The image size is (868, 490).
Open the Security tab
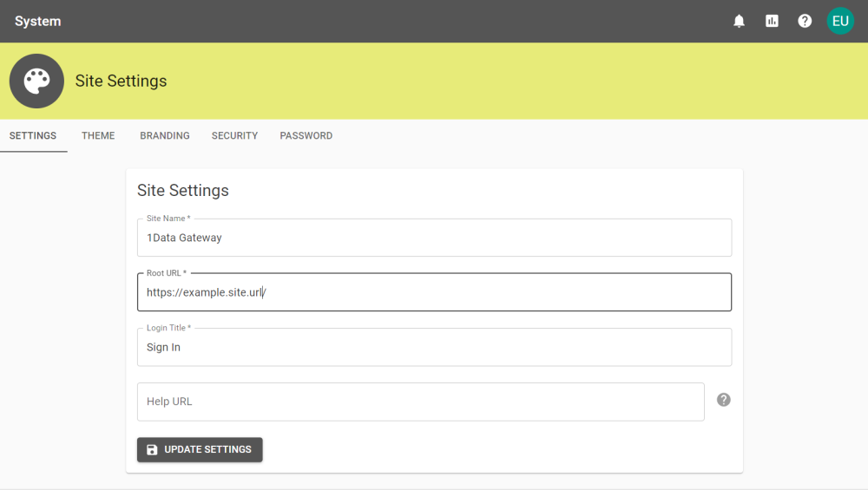234,135
